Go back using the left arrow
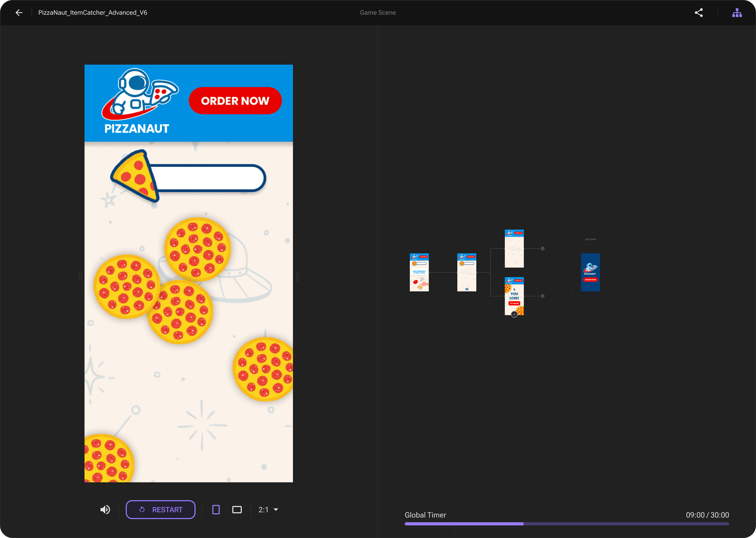This screenshot has height=538, width=756. 19,13
